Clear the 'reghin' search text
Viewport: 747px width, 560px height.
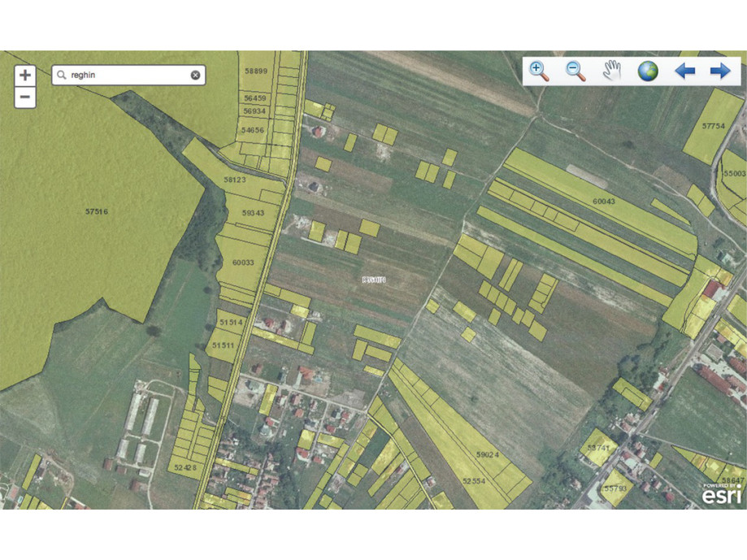coord(195,76)
